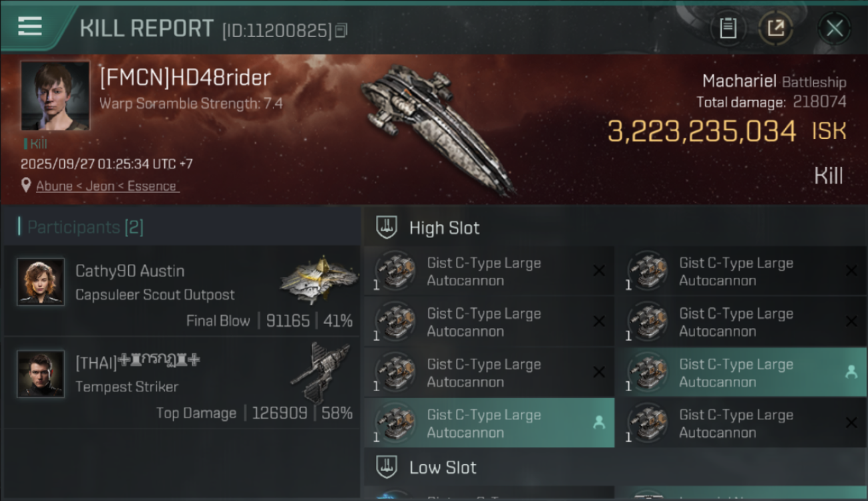Click X mark on top-right autocannon
The height and width of the screenshot is (501, 868).
851,271
